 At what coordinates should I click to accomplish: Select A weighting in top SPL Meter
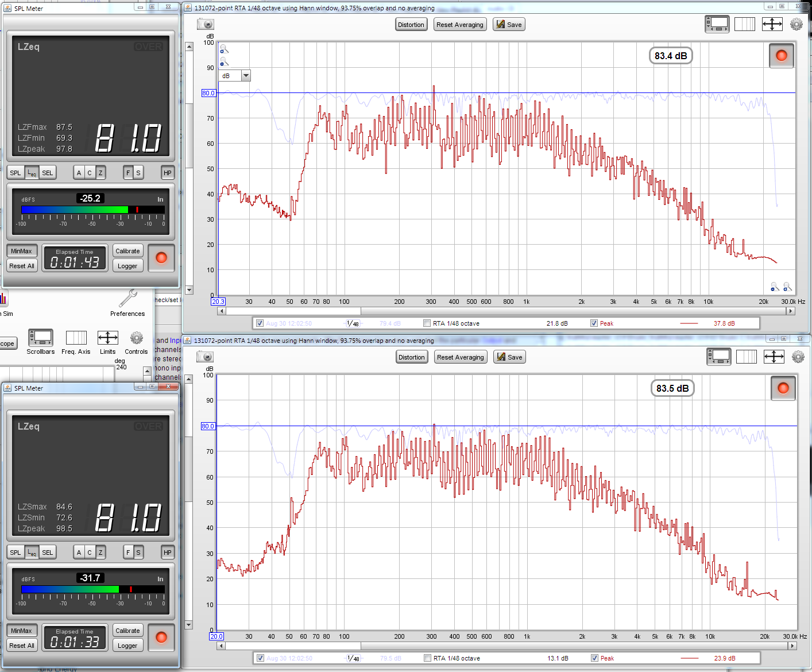pyautogui.click(x=79, y=173)
